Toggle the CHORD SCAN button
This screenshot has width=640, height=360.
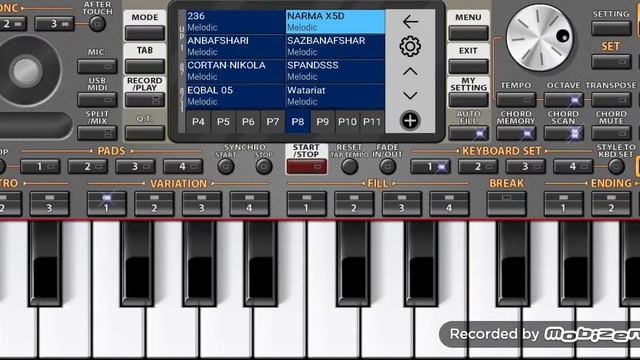point(564,133)
